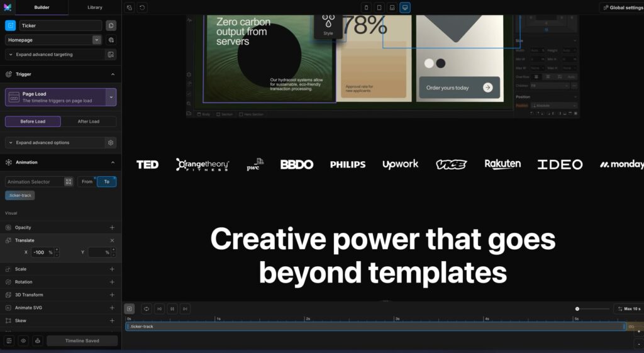Click the gear icon beside advanced options

coord(111,143)
